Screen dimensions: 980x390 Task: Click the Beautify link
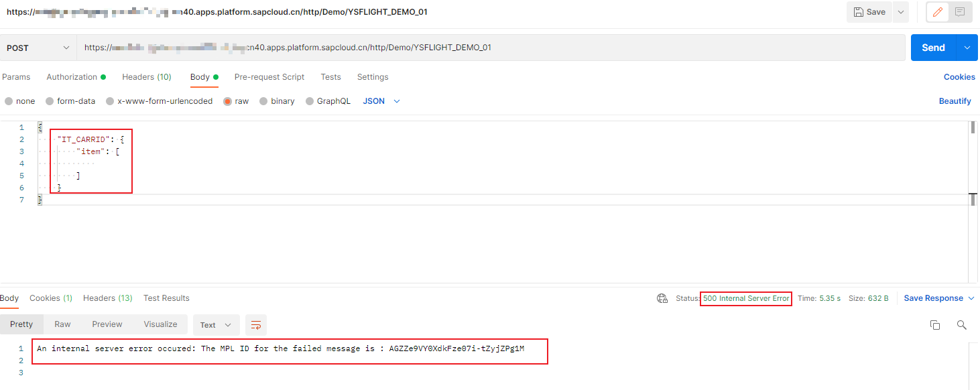click(x=955, y=101)
